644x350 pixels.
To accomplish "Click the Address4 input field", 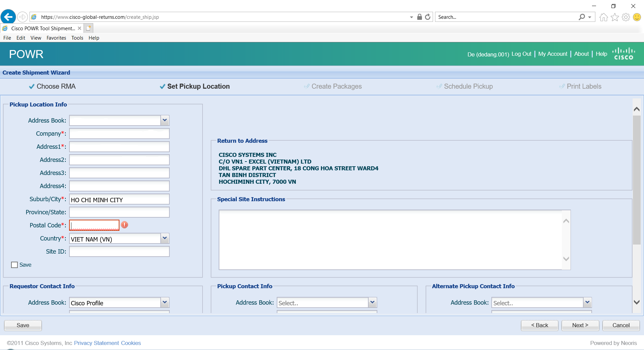I will coord(119,186).
